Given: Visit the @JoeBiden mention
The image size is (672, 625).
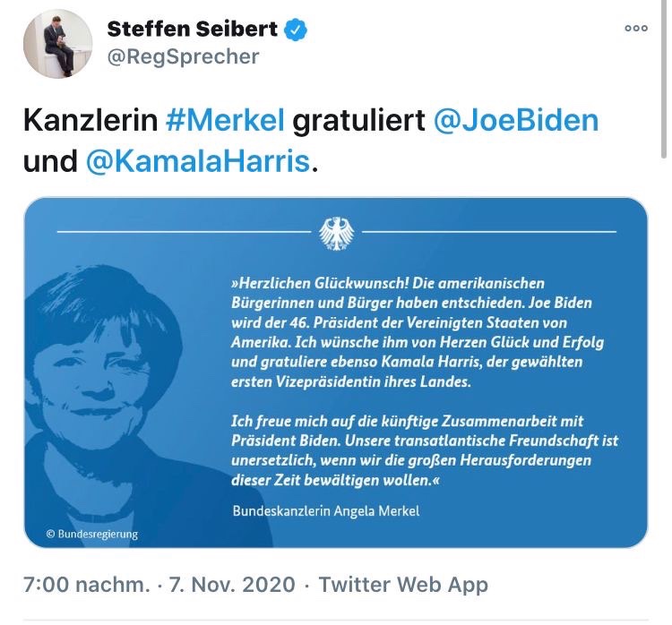Looking at the screenshot, I should coord(515,119).
